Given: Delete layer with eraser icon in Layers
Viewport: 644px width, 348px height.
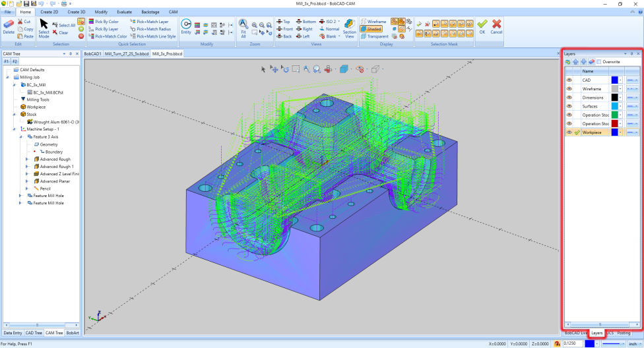Looking at the screenshot, I should click(x=591, y=61).
